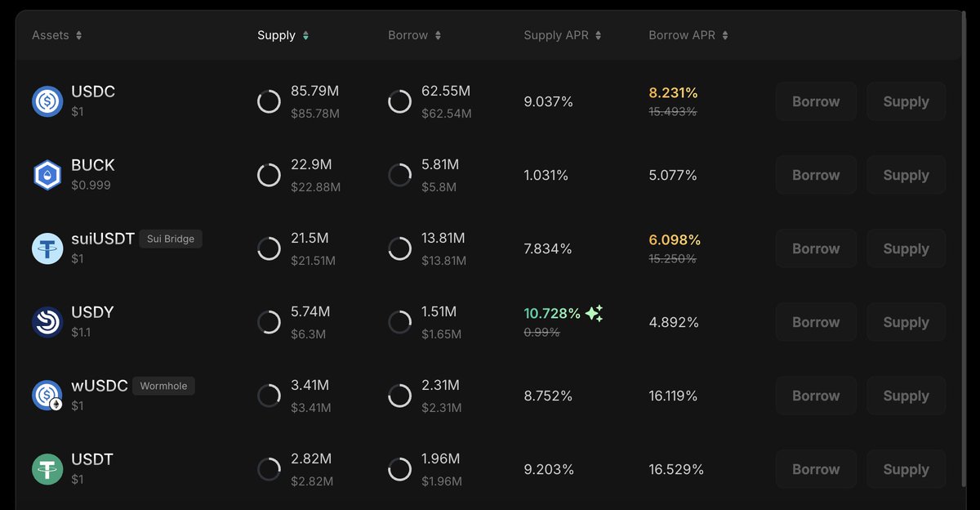
Task: Click the Wormhole tag
Action: point(163,387)
